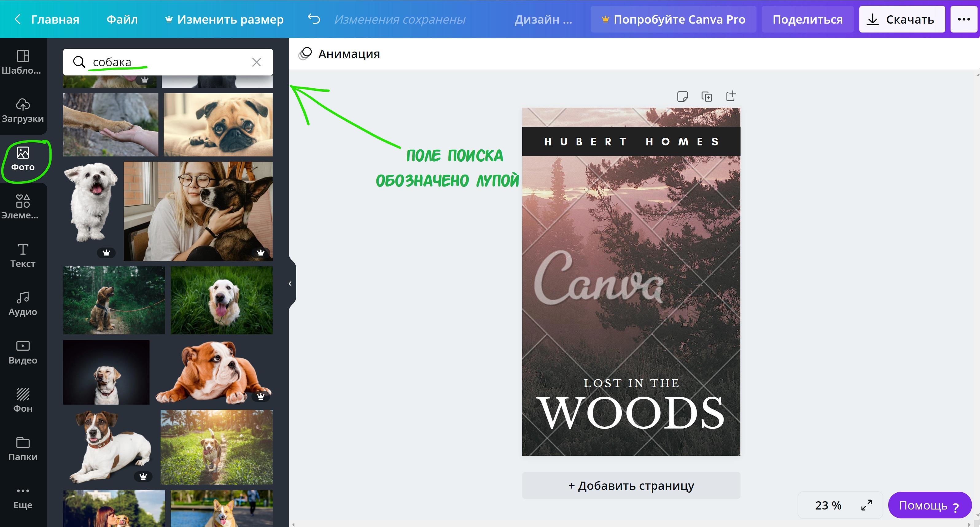Open the 23 % zoom level control
Screen dimensions: 980x527
tap(828, 505)
